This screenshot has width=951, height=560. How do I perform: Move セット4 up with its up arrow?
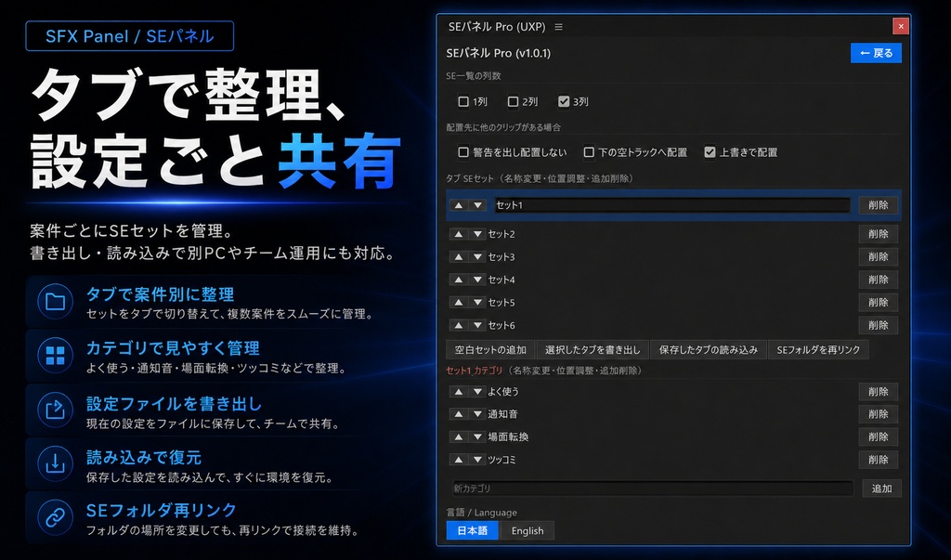(x=459, y=280)
